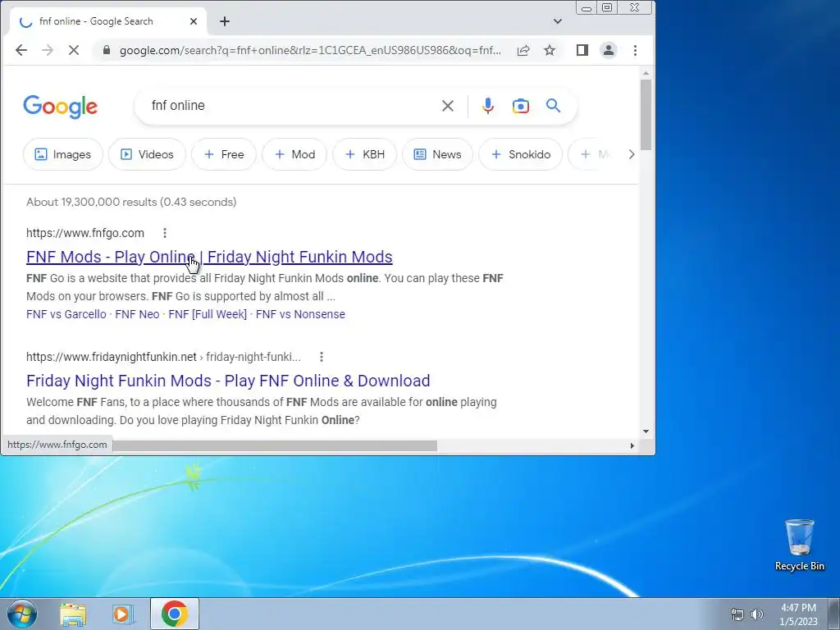Stop loading the page with X button

tap(73, 50)
